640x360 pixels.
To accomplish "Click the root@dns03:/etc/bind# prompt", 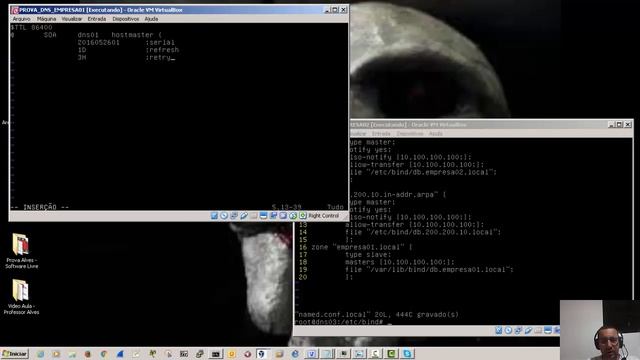I will point(338,322).
